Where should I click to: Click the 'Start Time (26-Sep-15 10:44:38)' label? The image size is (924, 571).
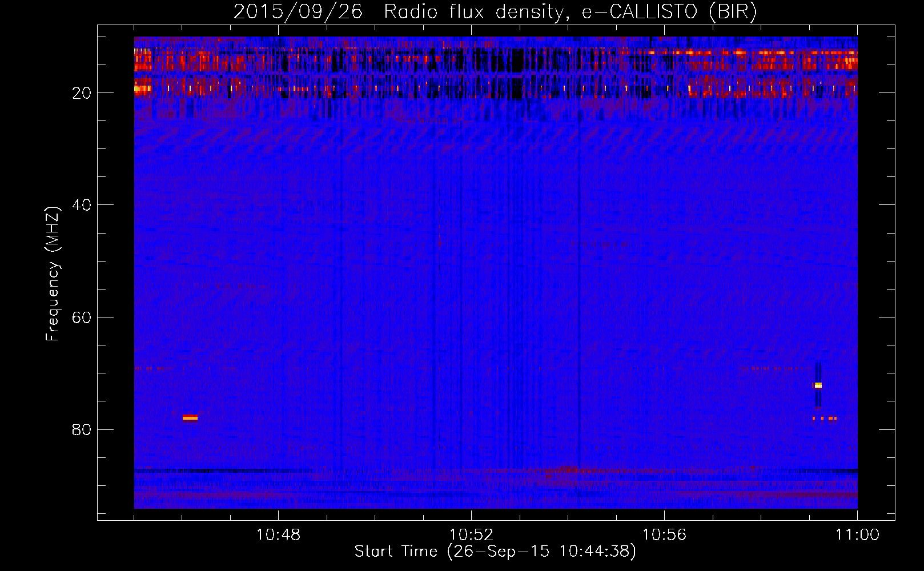click(495, 552)
